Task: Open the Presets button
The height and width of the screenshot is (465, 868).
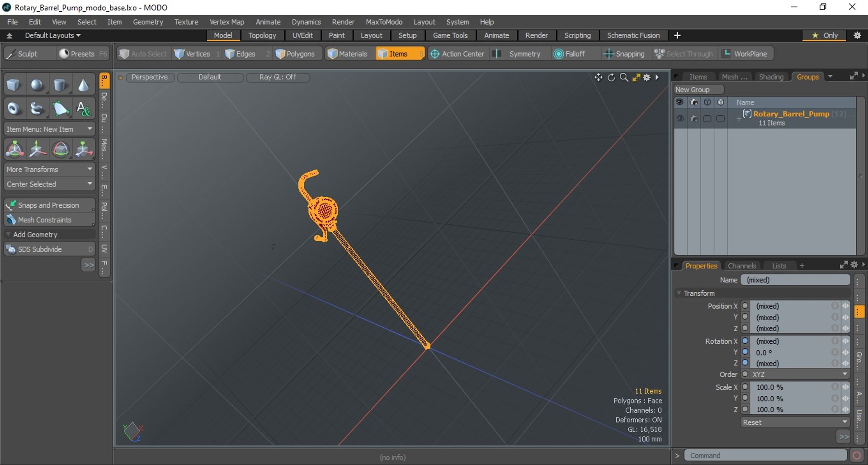Action: pos(83,54)
